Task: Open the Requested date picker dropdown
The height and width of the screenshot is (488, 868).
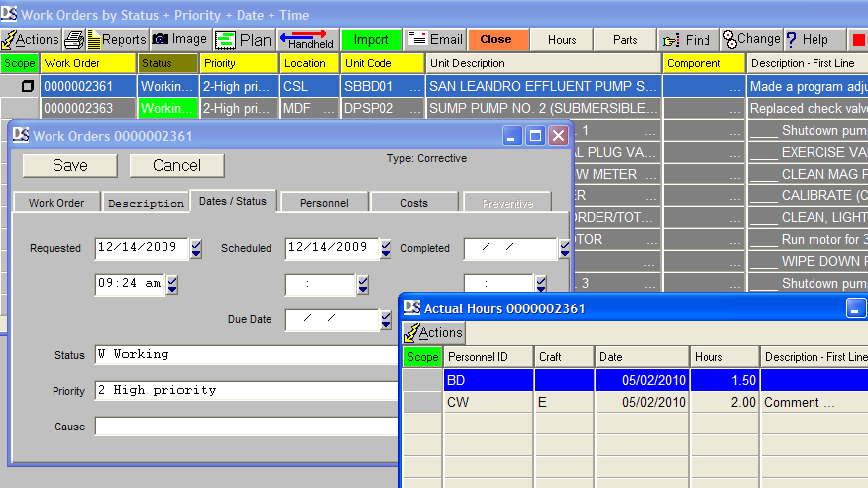Action: click(196, 248)
